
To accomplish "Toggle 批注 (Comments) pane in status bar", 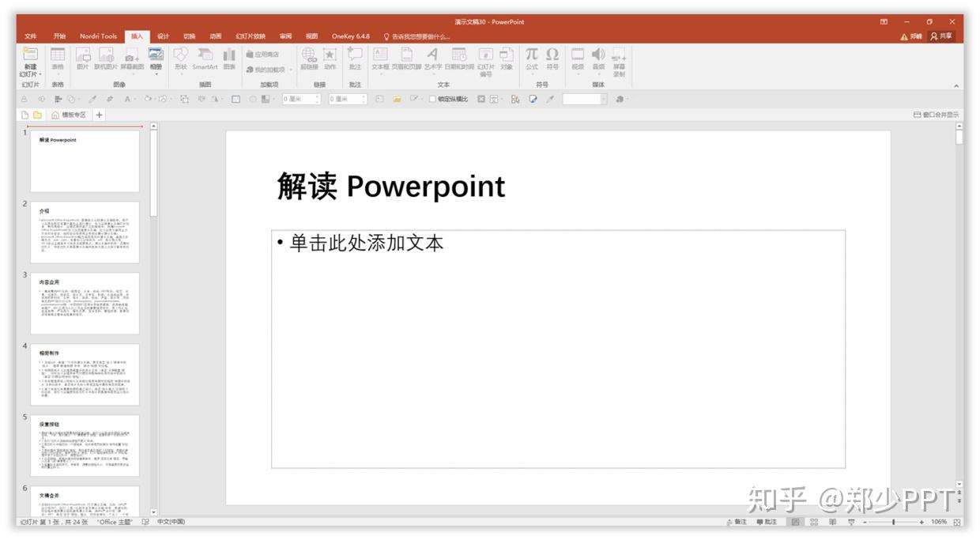I will [x=767, y=522].
